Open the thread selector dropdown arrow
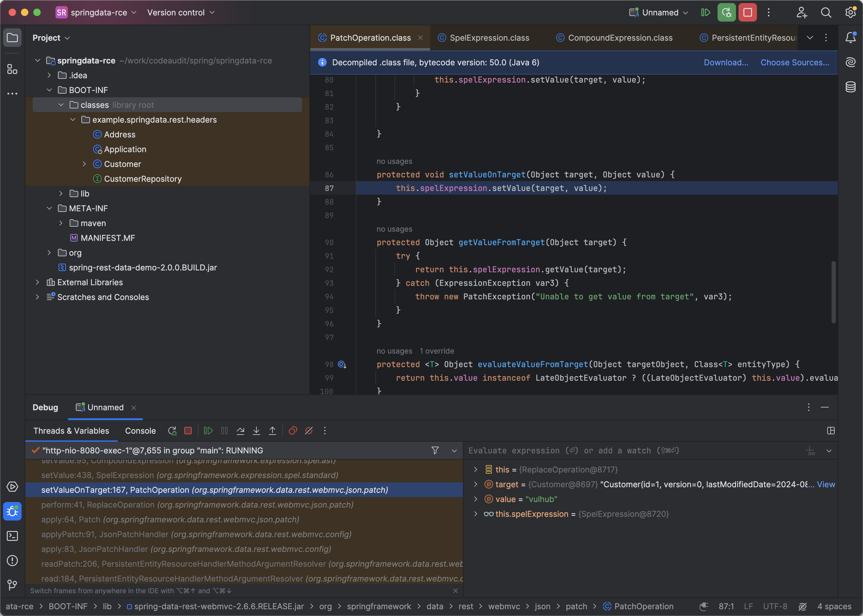Image resolution: width=863 pixels, height=616 pixels. tap(454, 451)
